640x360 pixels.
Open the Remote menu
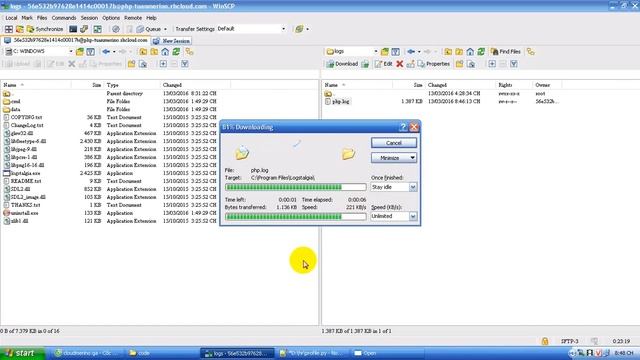pos(133,18)
